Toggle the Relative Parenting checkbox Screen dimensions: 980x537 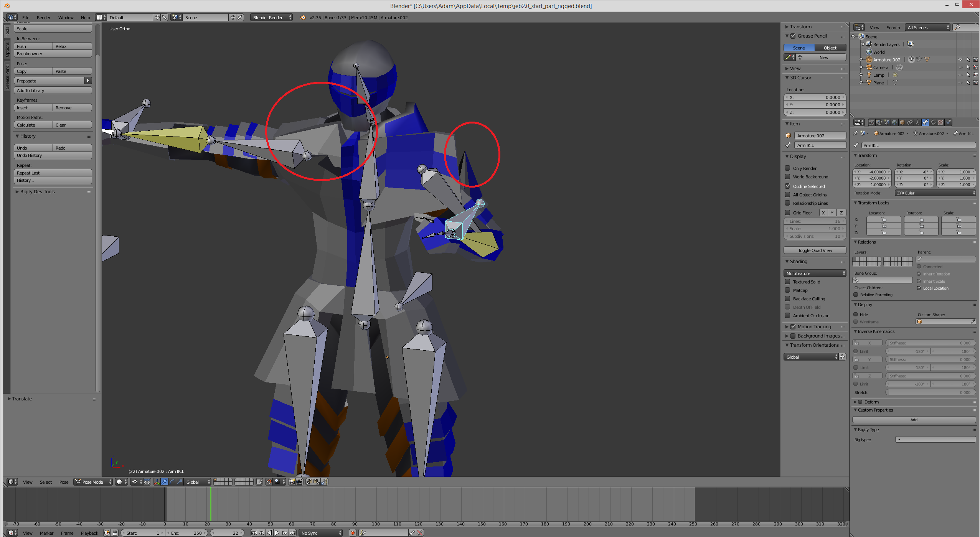[856, 295]
